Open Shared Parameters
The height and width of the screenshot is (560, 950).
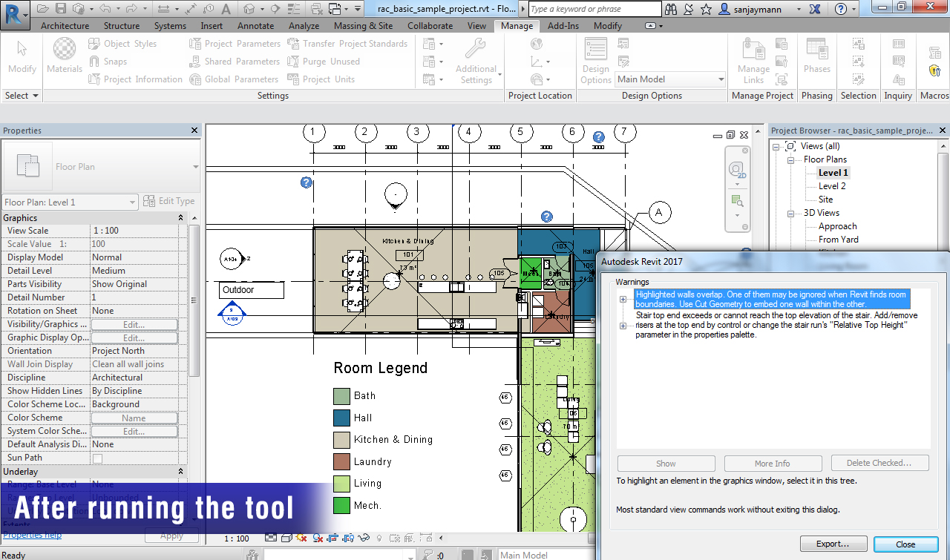tap(235, 62)
